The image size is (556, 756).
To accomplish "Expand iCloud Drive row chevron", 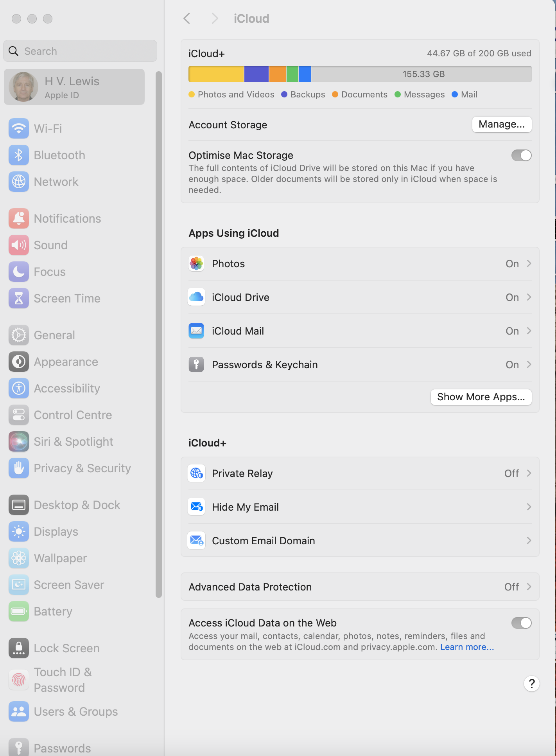I will (x=529, y=297).
